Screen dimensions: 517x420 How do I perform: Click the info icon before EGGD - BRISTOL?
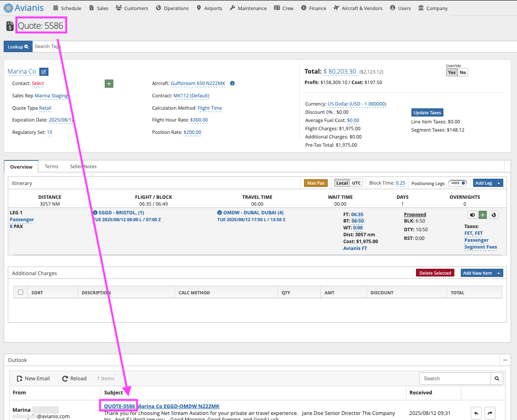[95, 213]
